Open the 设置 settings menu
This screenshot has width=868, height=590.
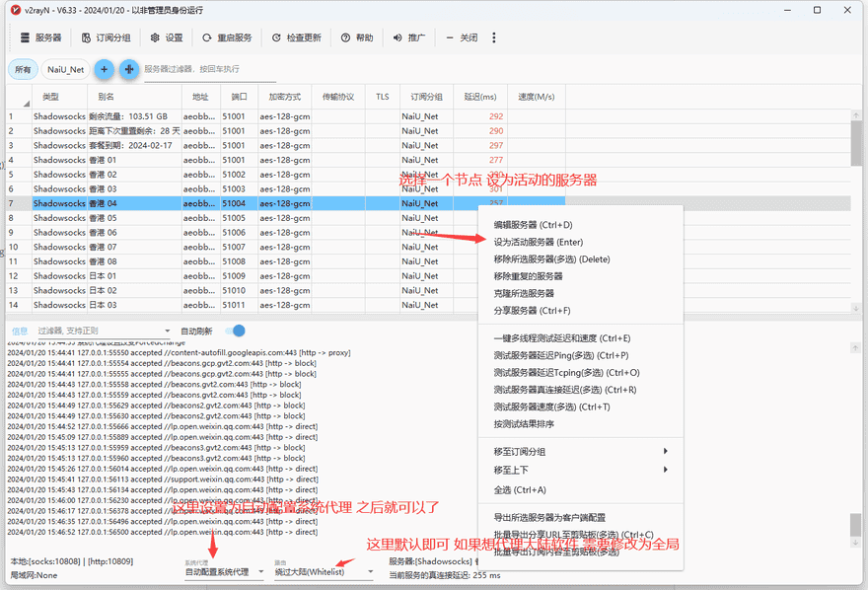tap(167, 37)
